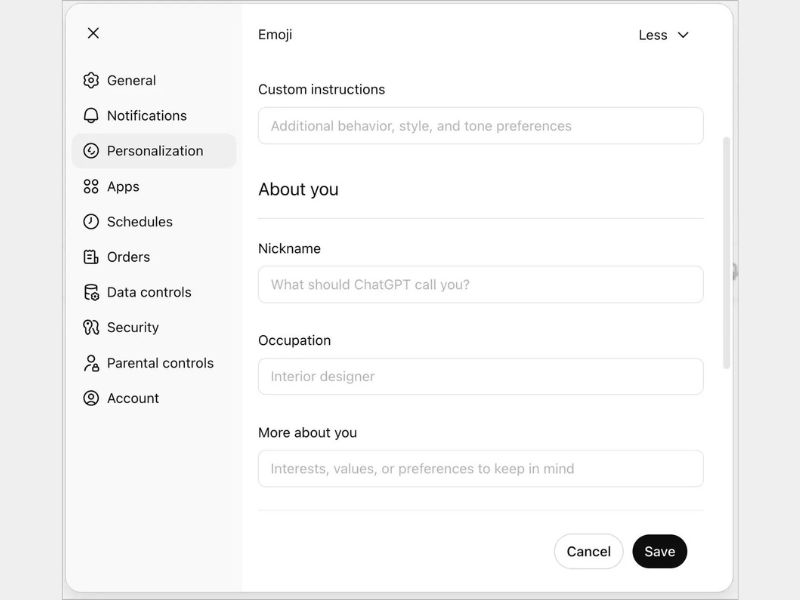Switch to the Data controls section
Viewport: 800px width, 600px height.
click(x=149, y=293)
